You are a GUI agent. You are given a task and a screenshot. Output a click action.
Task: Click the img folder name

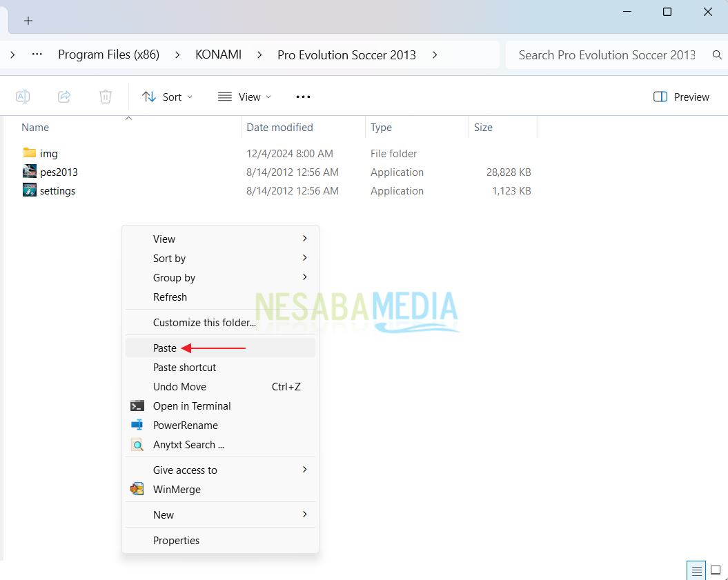pos(49,154)
